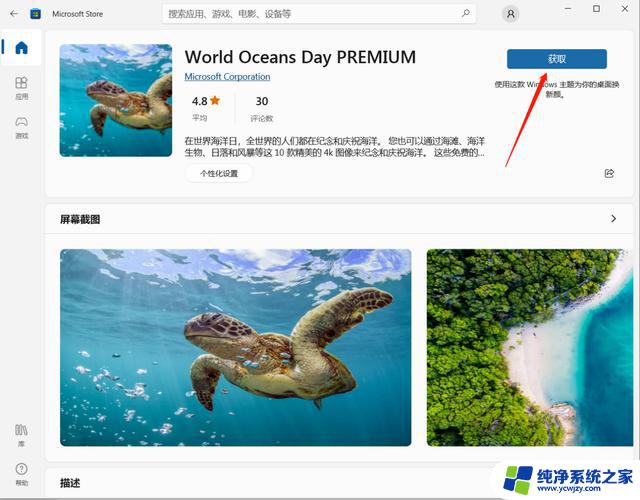Expand screenshots section with chevron arrow

[x=613, y=219]
